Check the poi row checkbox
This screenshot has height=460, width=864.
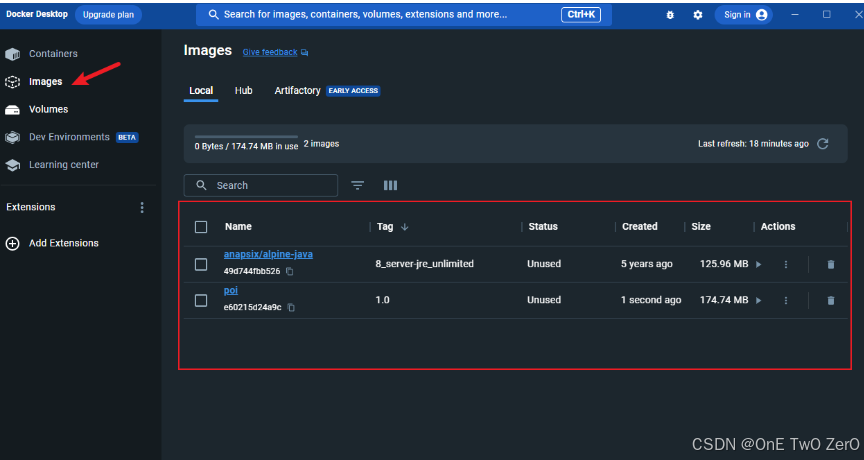[201, 300]
